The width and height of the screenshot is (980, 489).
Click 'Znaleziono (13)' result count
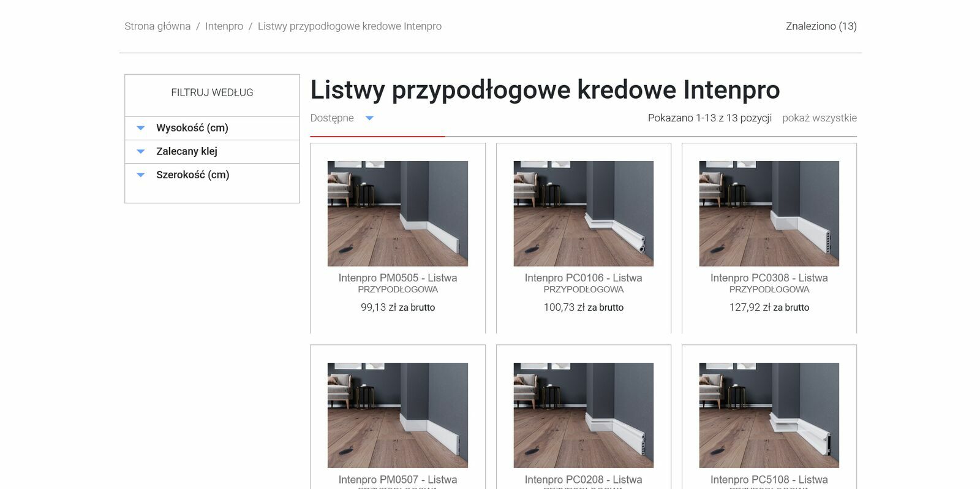(x=821, y=26)
